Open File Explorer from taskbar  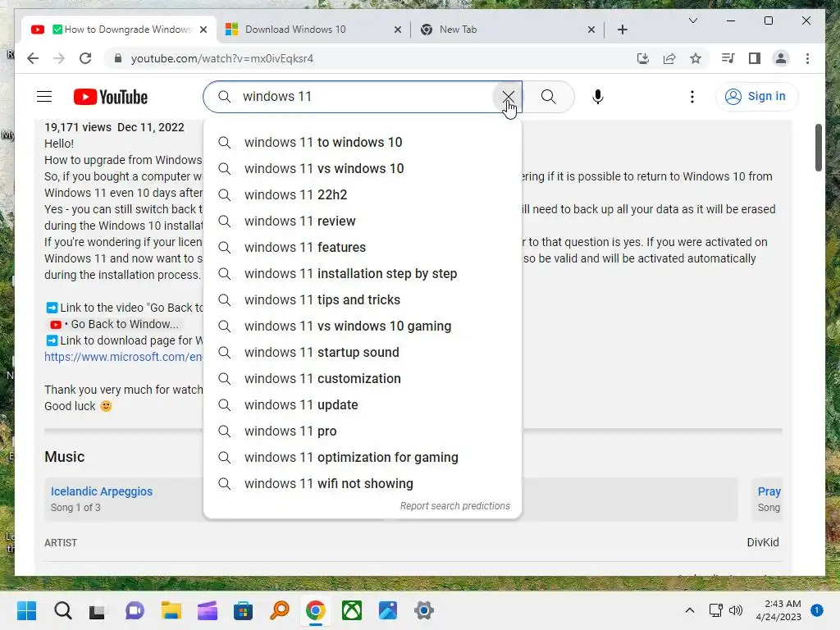[171, 610]
